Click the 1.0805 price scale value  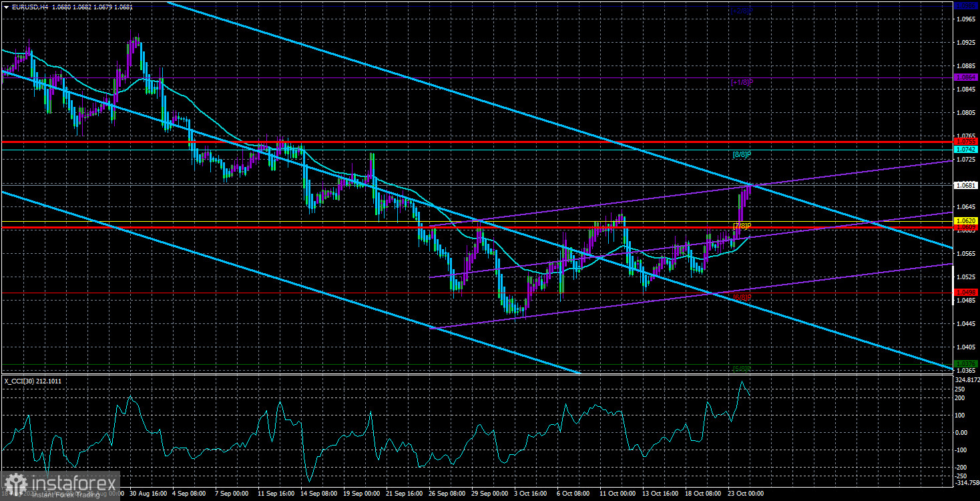pyautogui.click(x=966, y=113)
